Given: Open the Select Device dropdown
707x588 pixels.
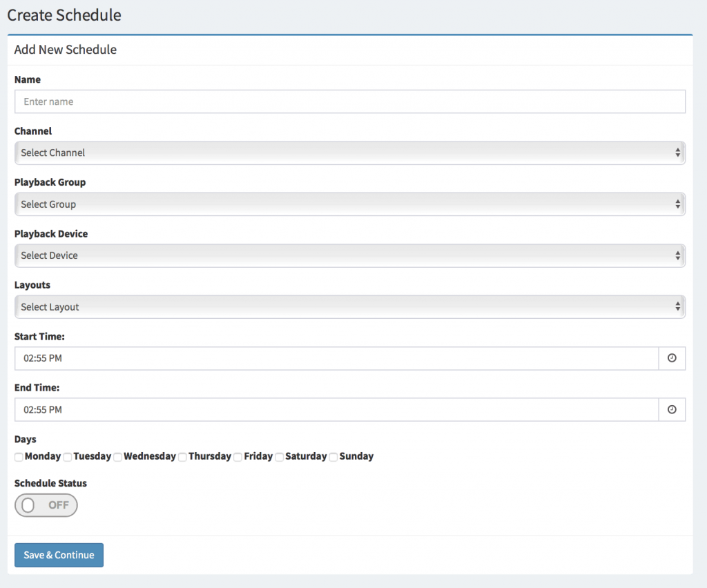Looking at the screenshot, I should pyautogui.click(x=350, y=255).
